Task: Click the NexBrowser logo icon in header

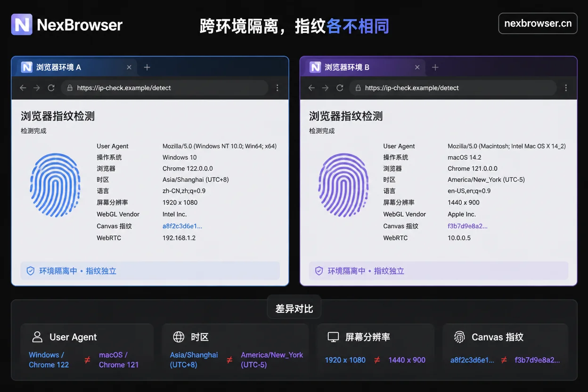Action: pos(22,24)
